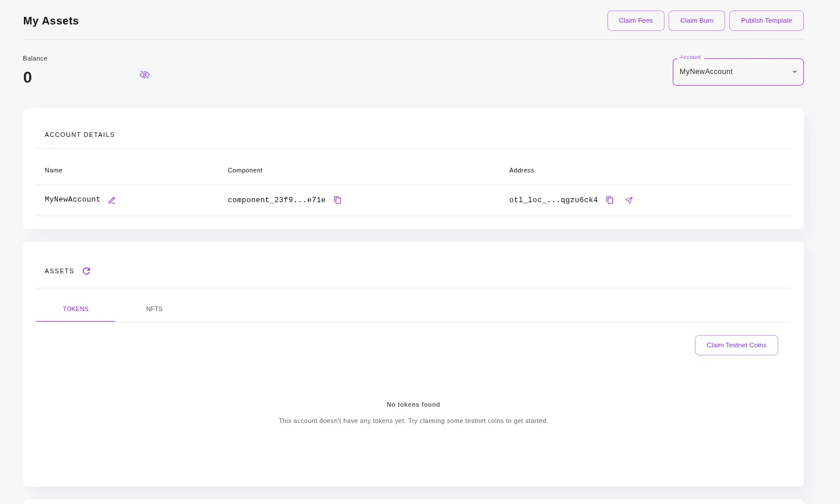Viewport: 840px width, 504px height.
Task: Click the balance value of 0
Action: click(x=27, y=77)
